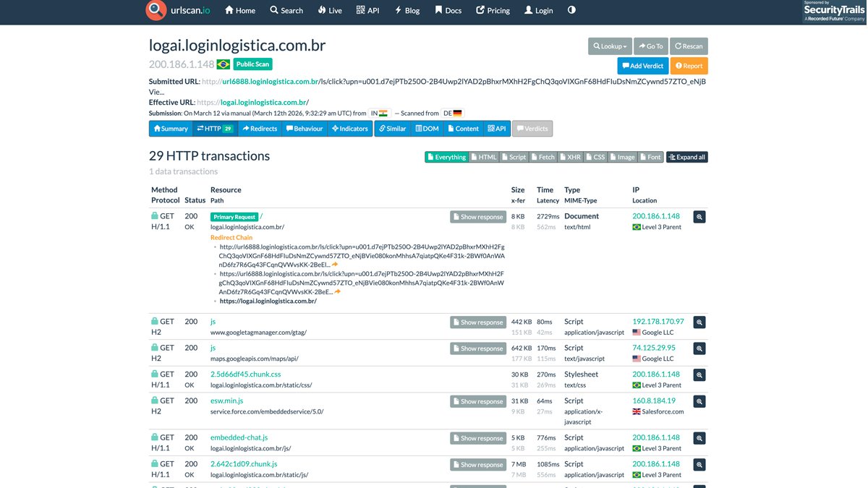
Task: Open the DOM tab
Action: tap(427, 129)
